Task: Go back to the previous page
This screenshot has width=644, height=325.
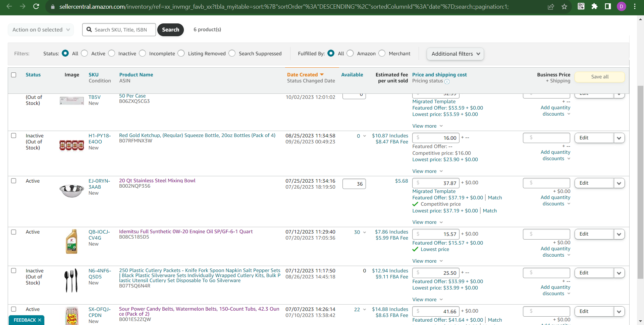Action: 9,6
